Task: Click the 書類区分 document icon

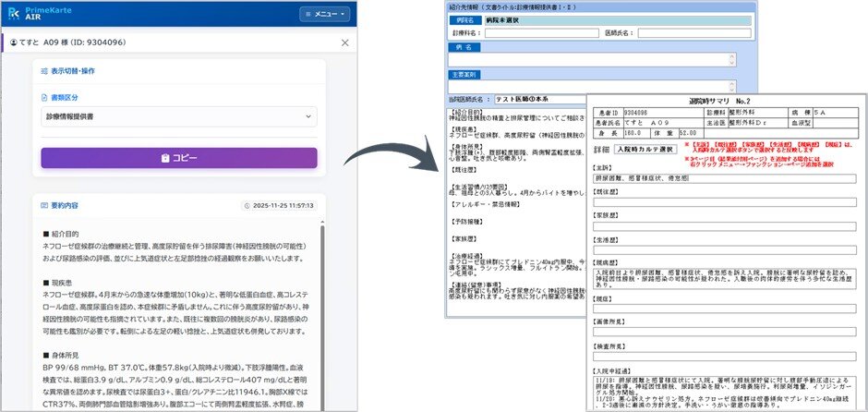Action: click(x=45, y=98)
